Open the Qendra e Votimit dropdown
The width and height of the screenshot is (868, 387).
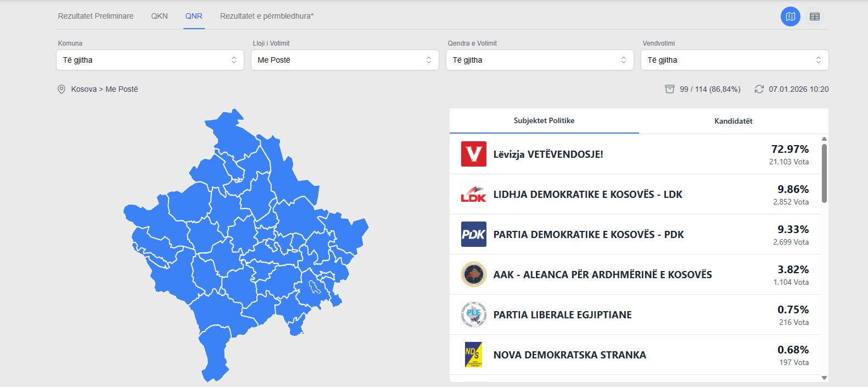pos(540,60)
